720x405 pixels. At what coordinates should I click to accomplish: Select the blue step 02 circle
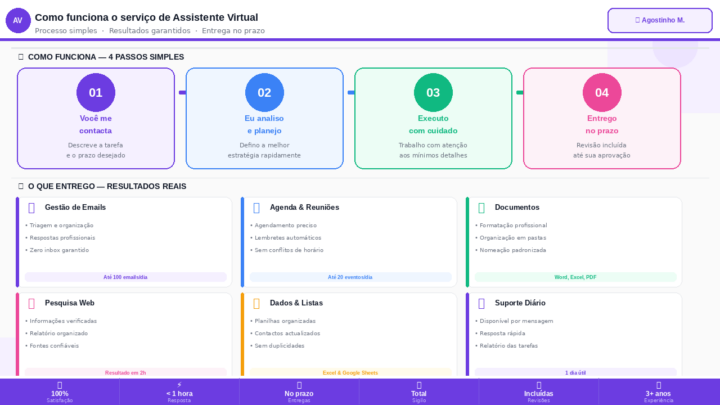[264, 92]
